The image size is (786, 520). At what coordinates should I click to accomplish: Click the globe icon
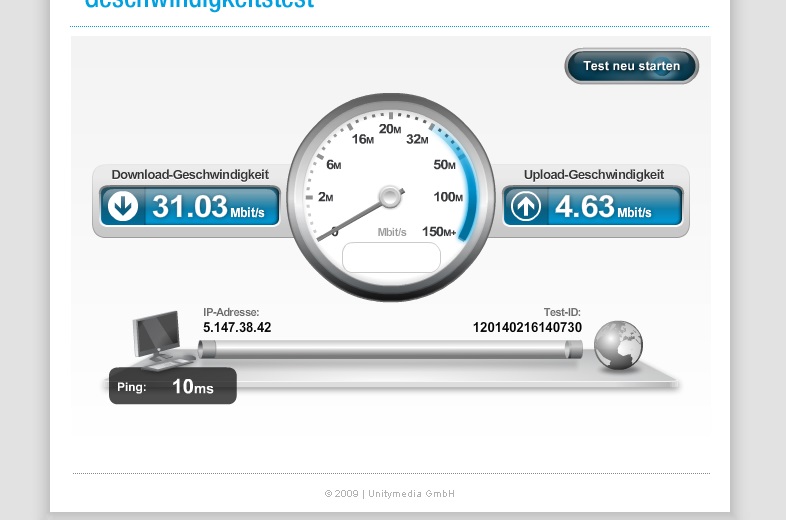(x=618, y=345)
